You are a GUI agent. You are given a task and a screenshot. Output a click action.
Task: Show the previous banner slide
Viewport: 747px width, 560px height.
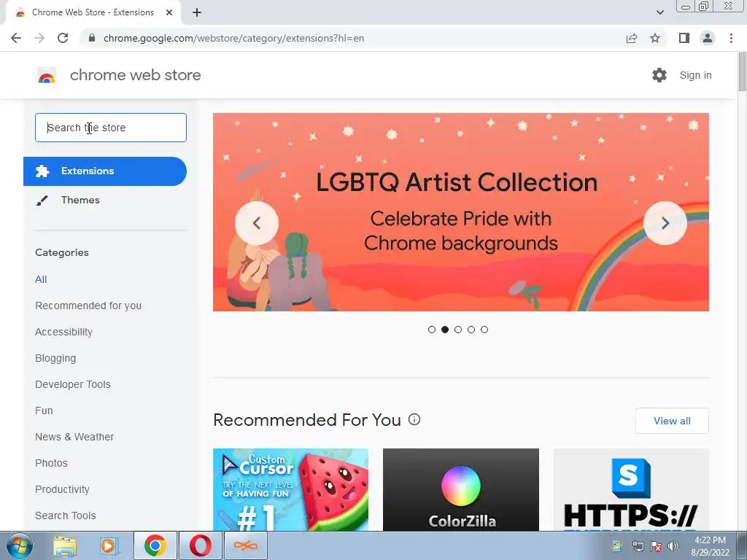pyautogui.click(x=257, y=223)
